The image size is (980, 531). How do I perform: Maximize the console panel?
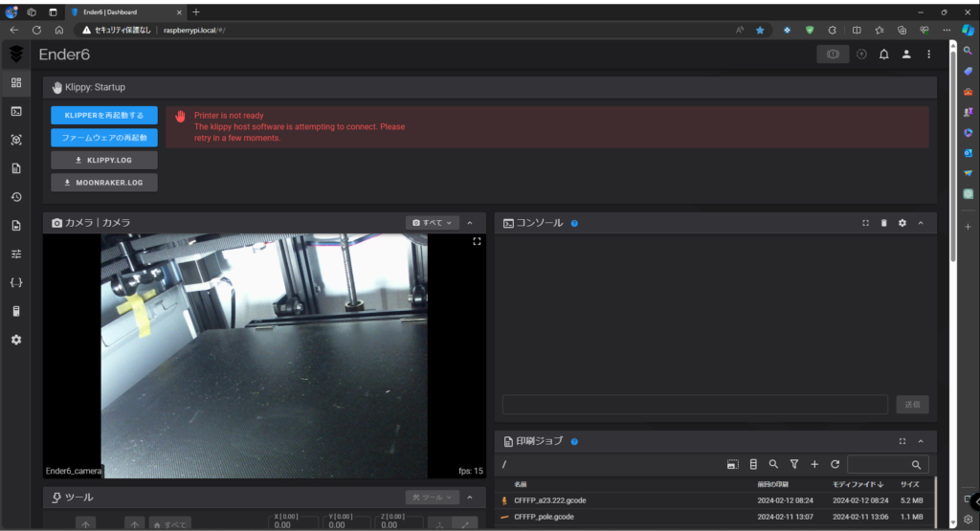(865, 223)
